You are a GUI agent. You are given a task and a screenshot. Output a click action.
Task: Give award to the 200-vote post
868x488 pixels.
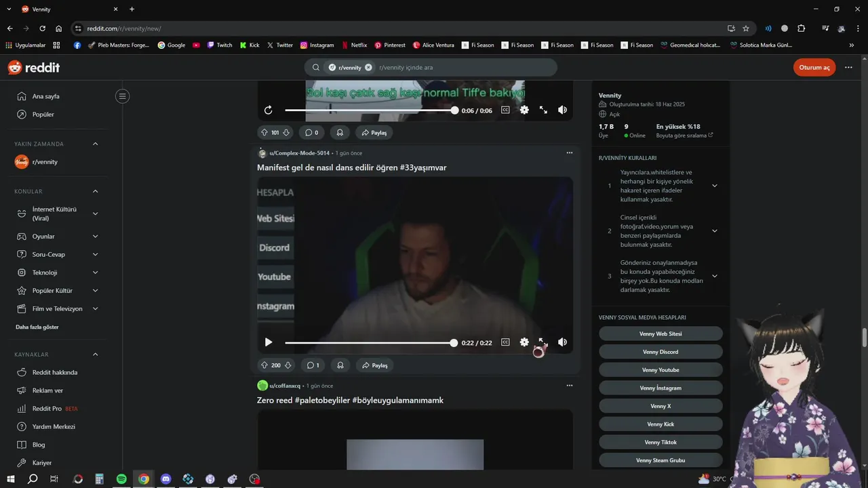click(340, 365)
